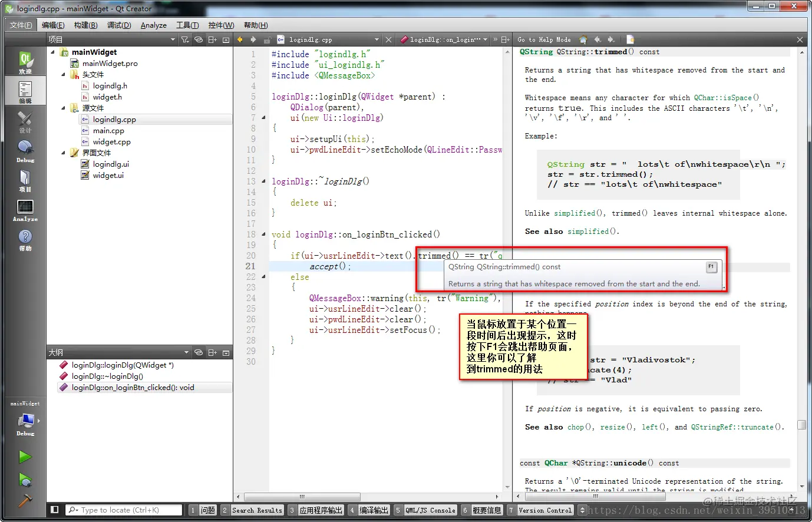Switch to Debug mode in sidebar
Screen dimensions: 812x522
(25, 150)
